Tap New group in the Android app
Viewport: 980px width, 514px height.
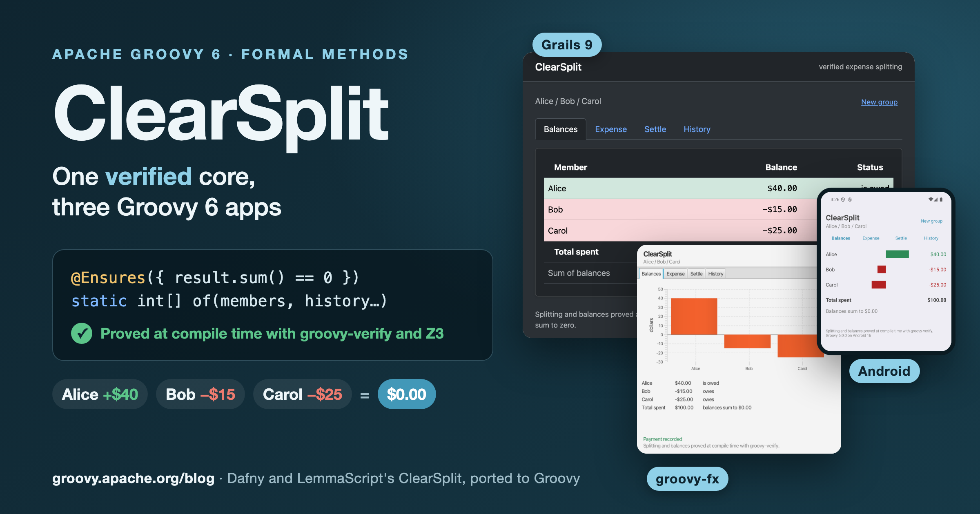pos(931,221)
